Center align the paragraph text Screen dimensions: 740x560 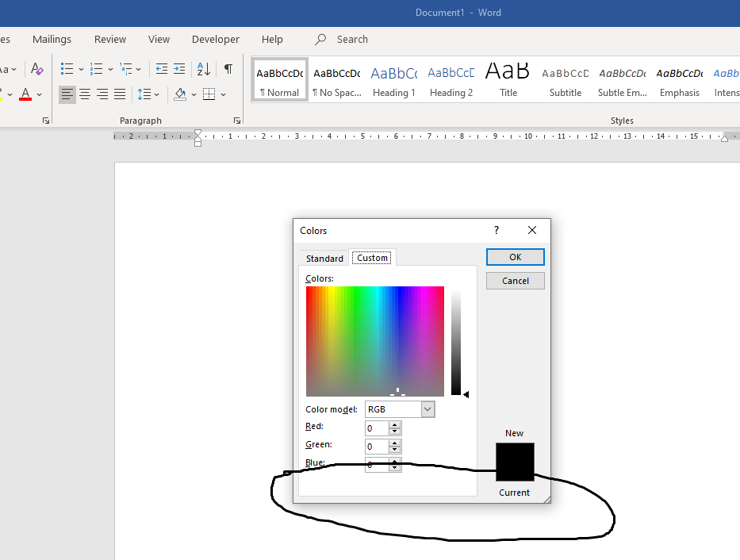pos(85,94)
